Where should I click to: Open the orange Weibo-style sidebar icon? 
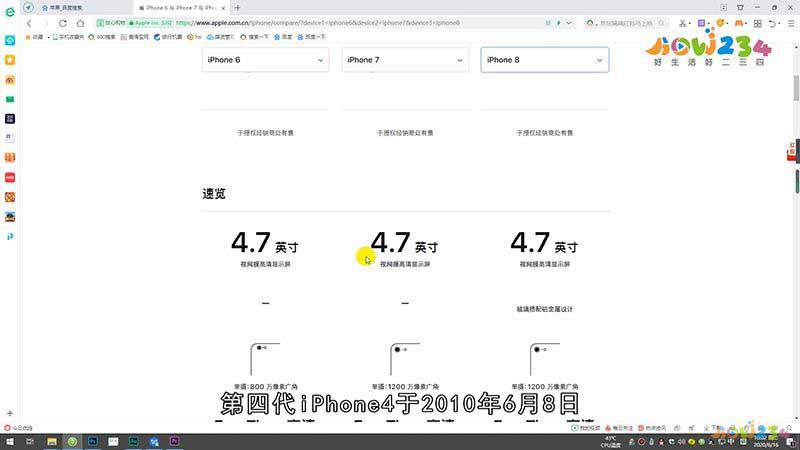pos(10,80)
